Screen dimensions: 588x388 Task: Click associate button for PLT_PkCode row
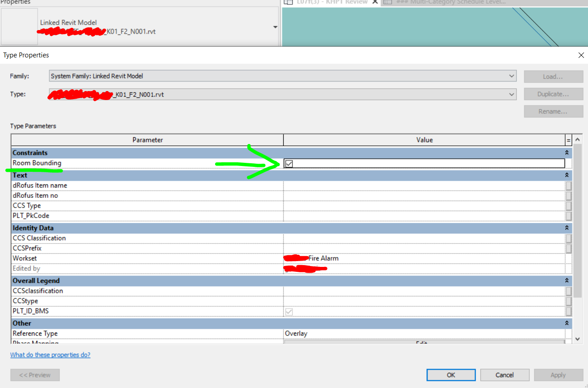(568, 216)
